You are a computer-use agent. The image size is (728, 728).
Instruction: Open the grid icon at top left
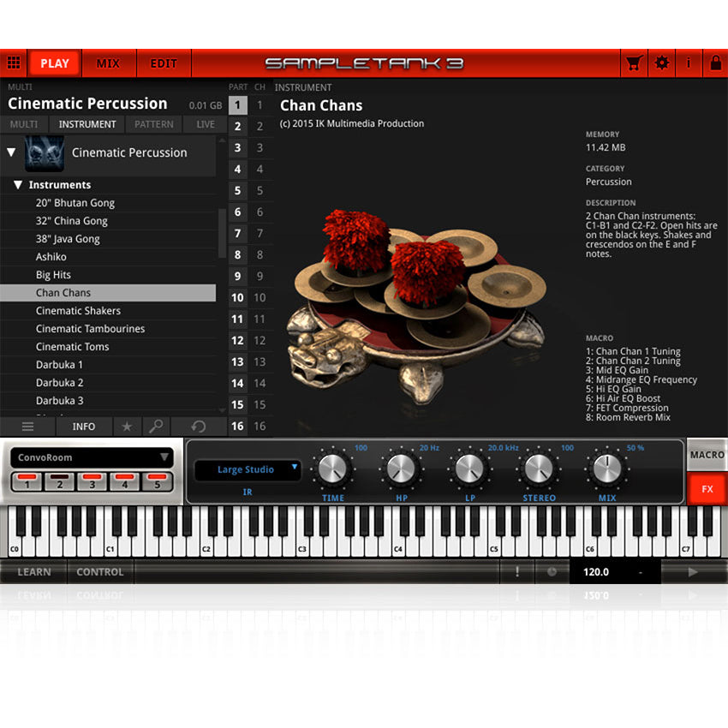tap(15, 63)
